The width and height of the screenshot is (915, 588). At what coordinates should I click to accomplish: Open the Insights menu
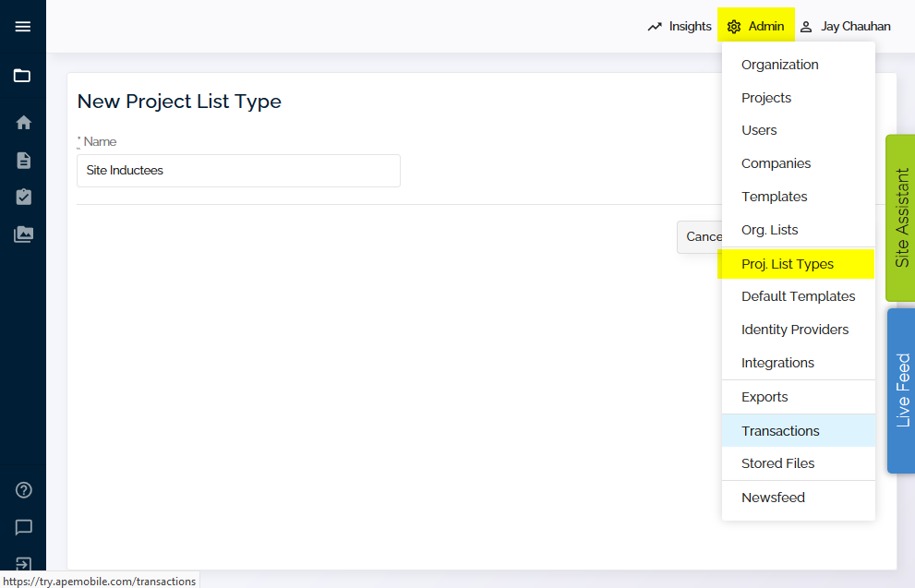tap(680, 26)
